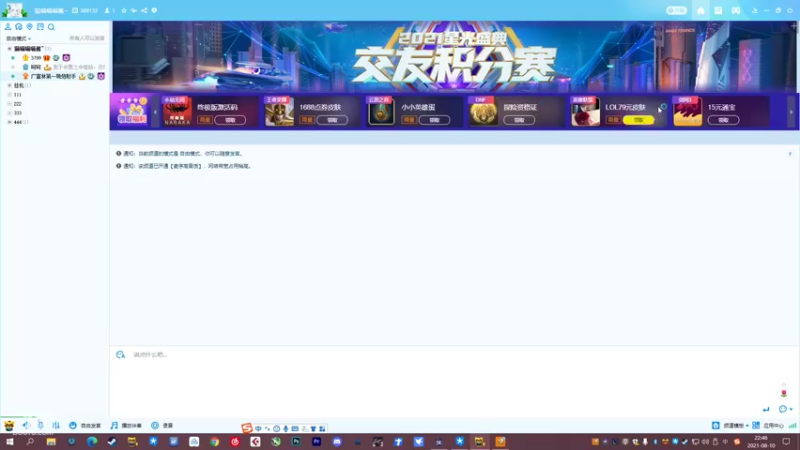800x450 pixels.
Task: Toggle the speaker volume icon
Action: point(26,425)
